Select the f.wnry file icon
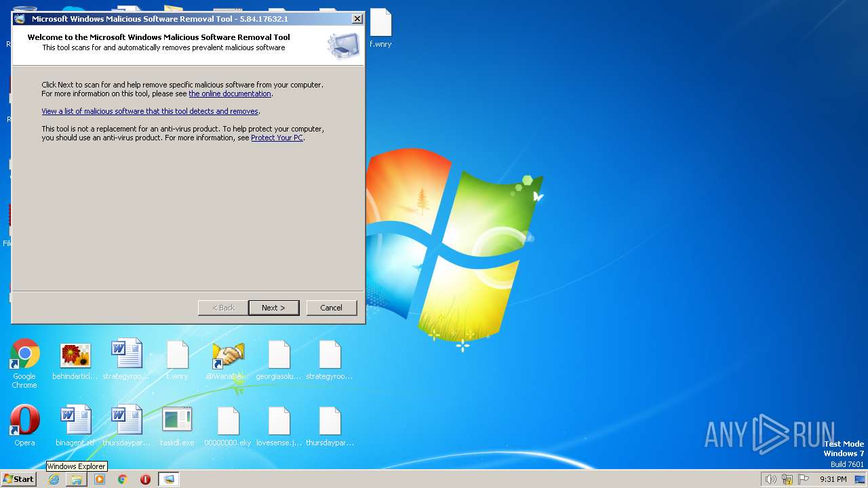 click(x=380, y=28)
